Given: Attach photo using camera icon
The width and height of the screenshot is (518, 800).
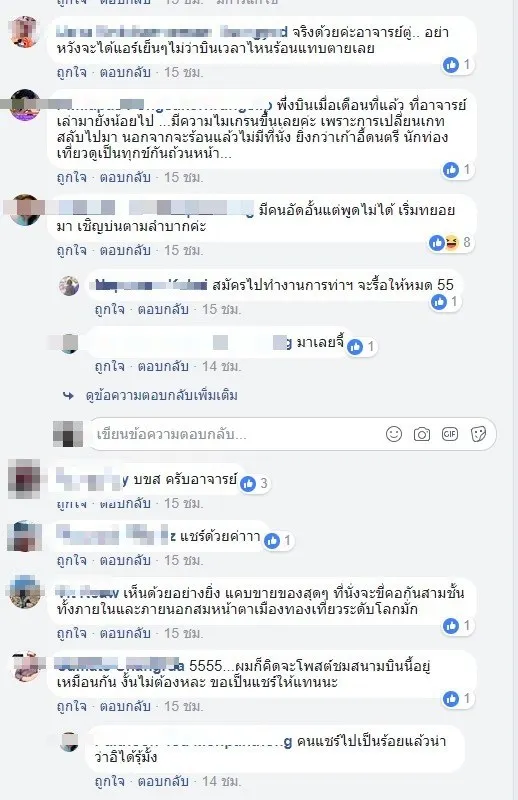Looking at the screenshot, I should coord(422,434).
